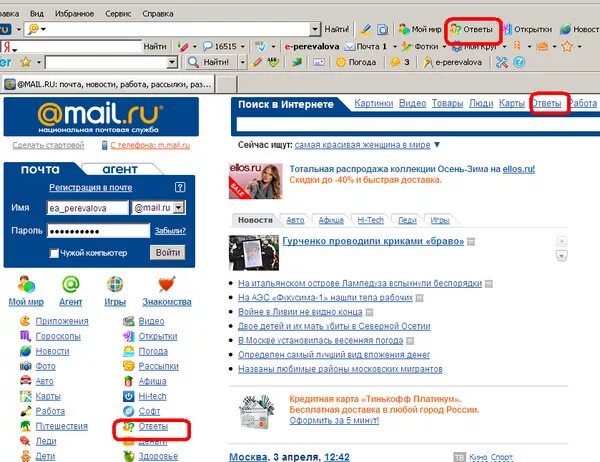This screenshot has width=600, height=462.
Task: Click the Пароль password field
Action: pos(98,231)
